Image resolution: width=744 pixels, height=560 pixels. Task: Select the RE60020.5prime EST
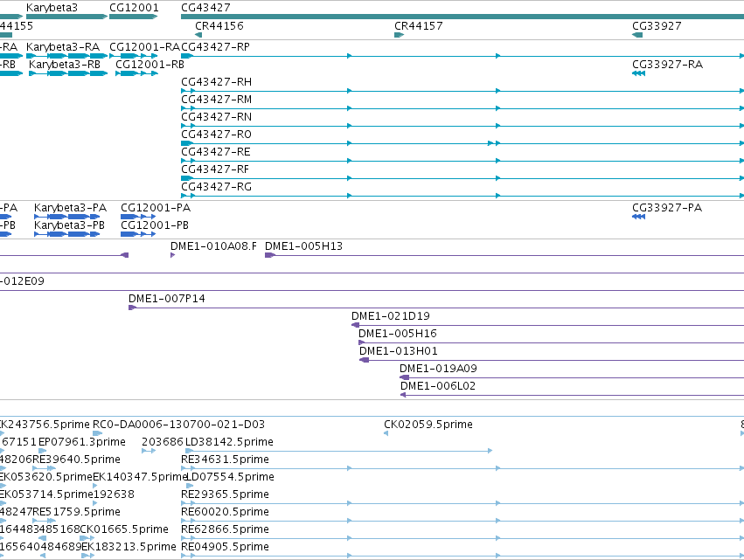(462, 521)
